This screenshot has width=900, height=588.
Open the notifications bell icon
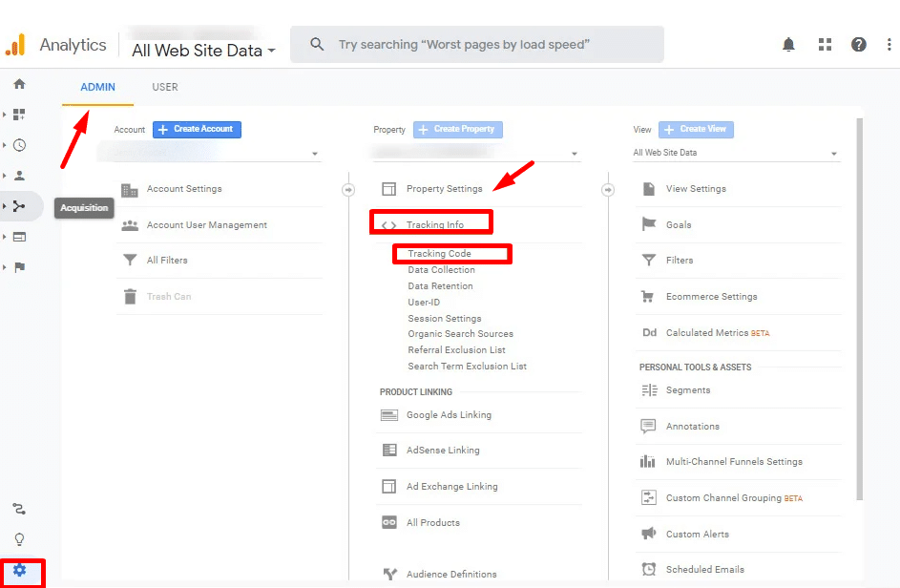click(x=788, y=44)
